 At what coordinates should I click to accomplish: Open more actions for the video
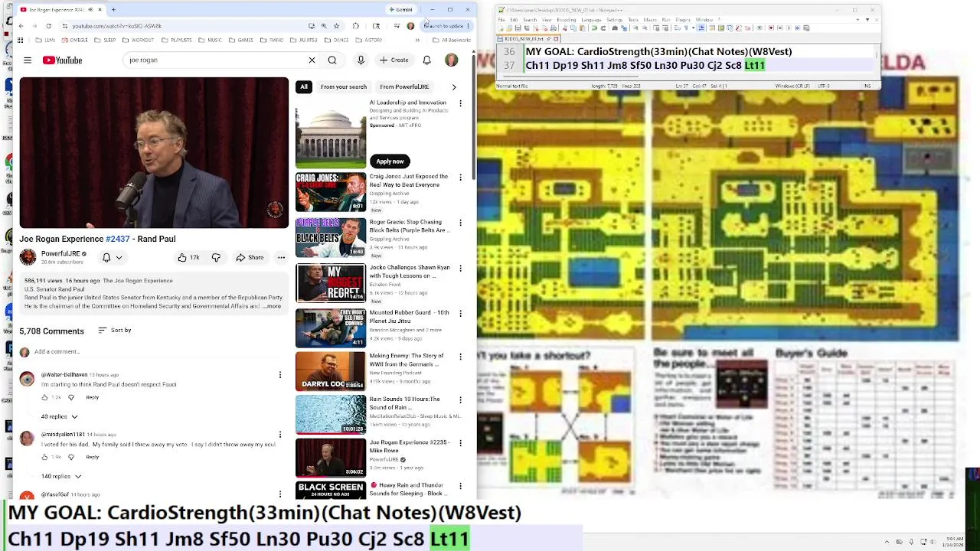click(x=281, y=257)
